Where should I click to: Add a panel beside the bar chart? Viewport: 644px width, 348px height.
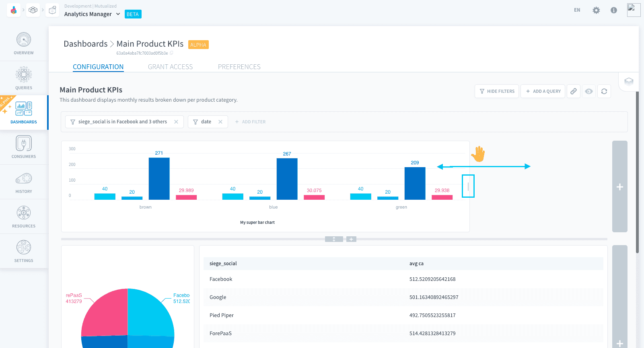pyautogui.click(x=620, y=186)
